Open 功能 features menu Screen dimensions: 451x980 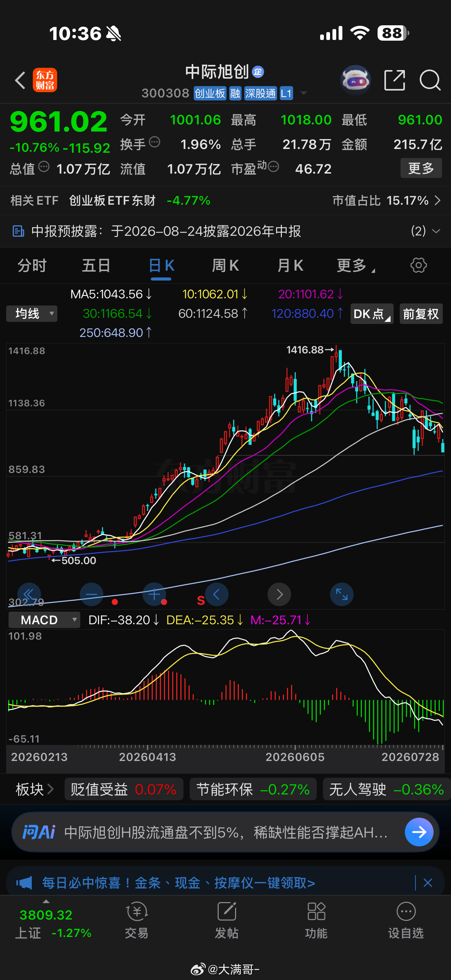pos(316,920)
